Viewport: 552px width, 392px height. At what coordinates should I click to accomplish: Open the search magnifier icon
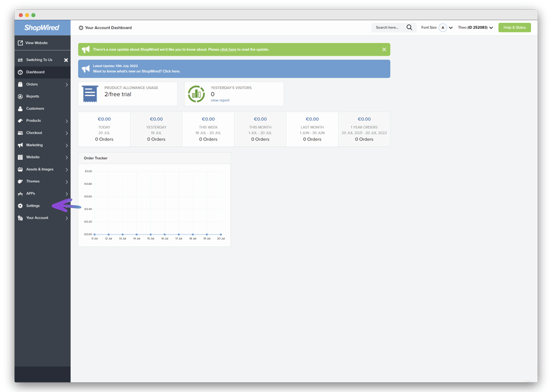click(x=409, y=27)
